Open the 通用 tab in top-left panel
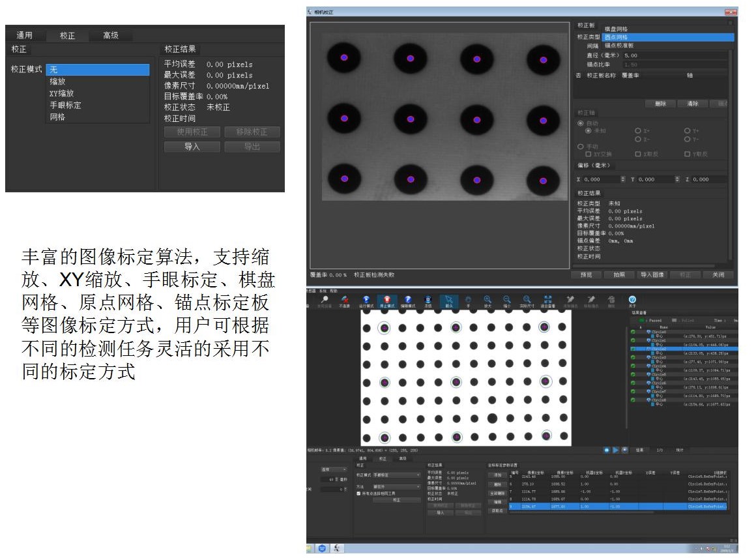756x558 pixels. click(25, 35)
